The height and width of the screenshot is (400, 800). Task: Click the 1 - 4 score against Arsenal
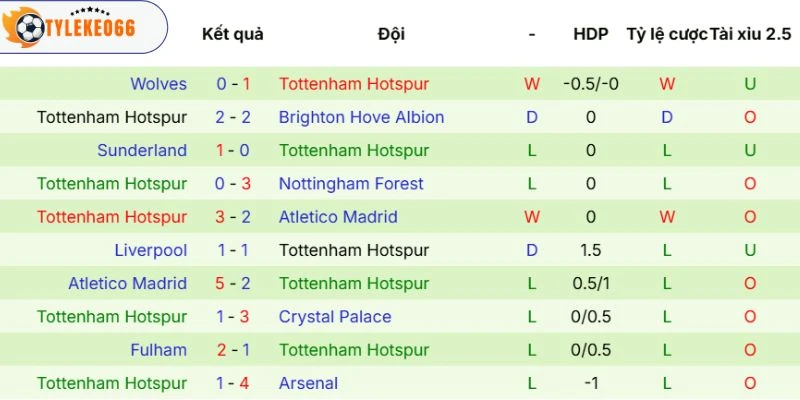233,383
